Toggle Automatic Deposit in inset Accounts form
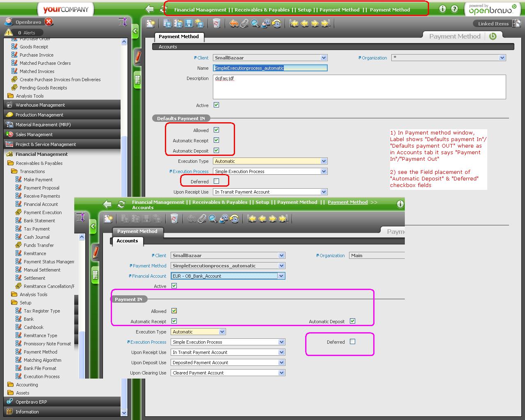The image size is (525, 420). [x=352, y=321]
